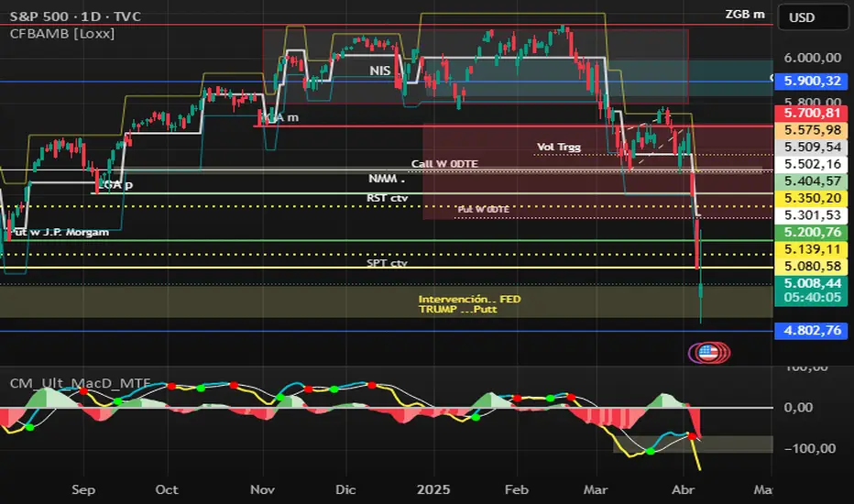
Task: Select the RST ctv annotation
Action: (387, 198)
